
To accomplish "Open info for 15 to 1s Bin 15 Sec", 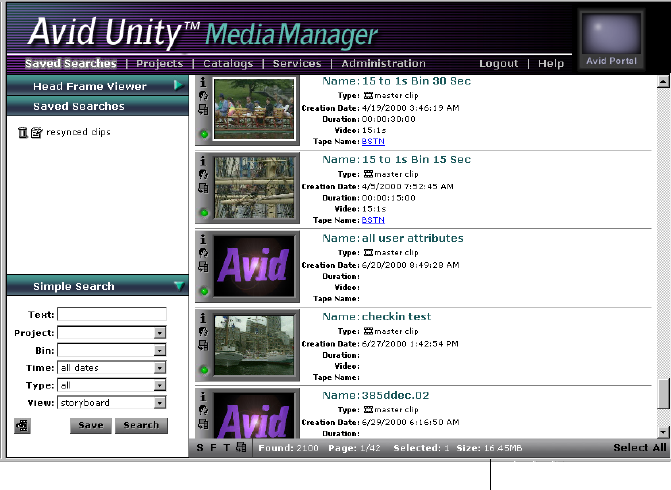I will coord(203,160).
